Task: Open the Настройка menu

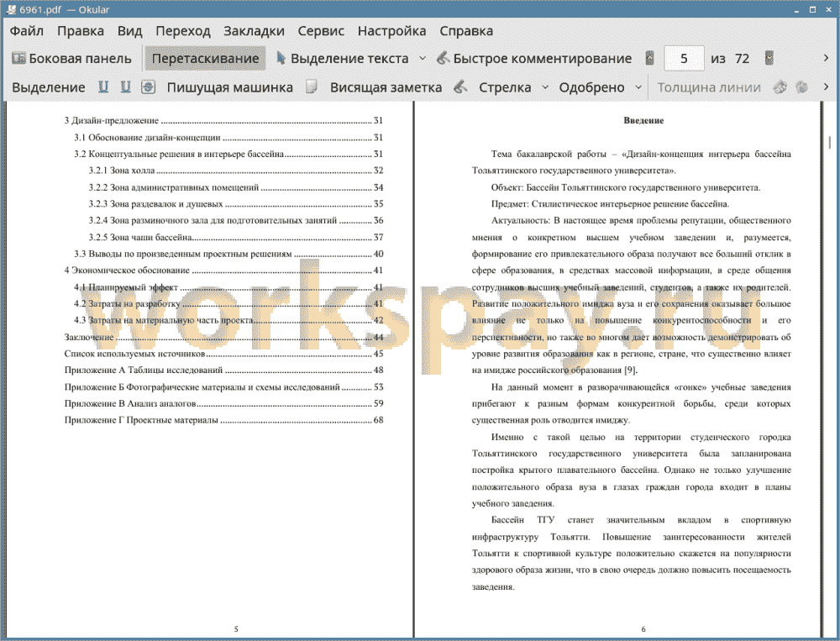Action: pyautogui.click(x=391, y=31)
